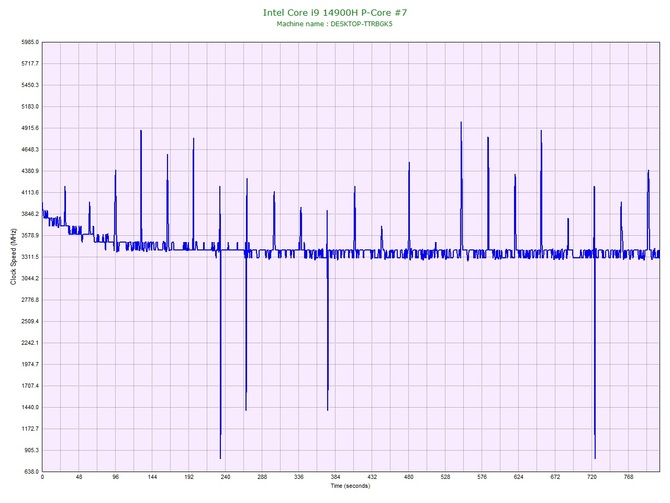Click the y-axis value 2776.8
670x503 pixels.
point(30,300)
